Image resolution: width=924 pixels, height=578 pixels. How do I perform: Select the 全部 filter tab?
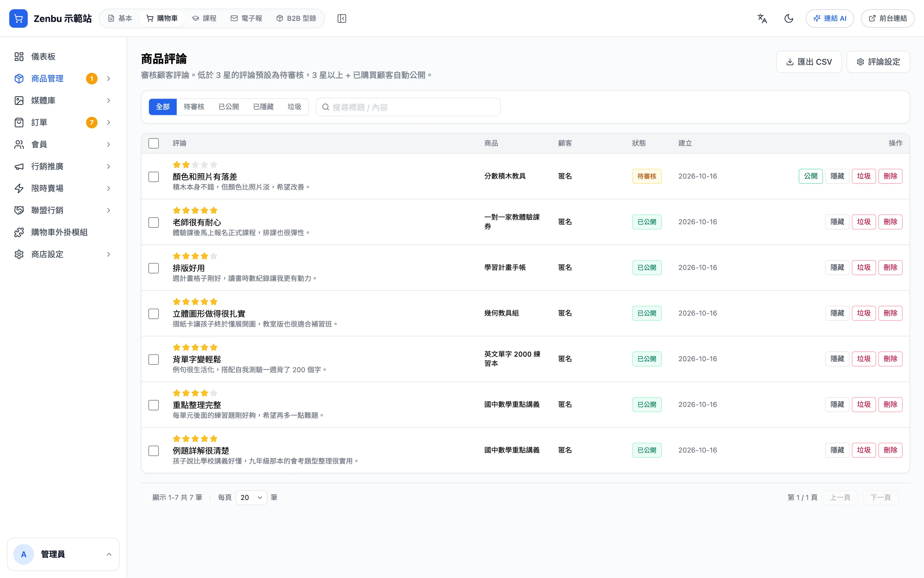tap(163, 107)
